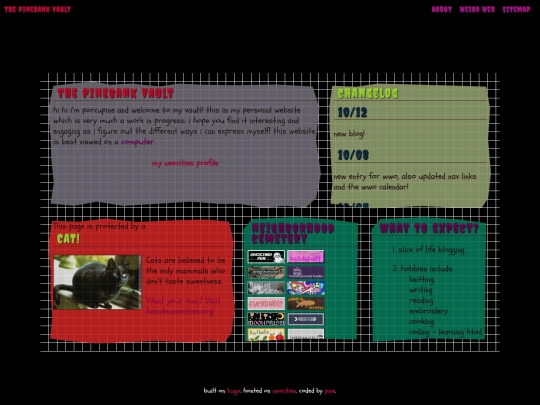Open the ABOUT nav link

pyautogui.click(x=442, y=9)
